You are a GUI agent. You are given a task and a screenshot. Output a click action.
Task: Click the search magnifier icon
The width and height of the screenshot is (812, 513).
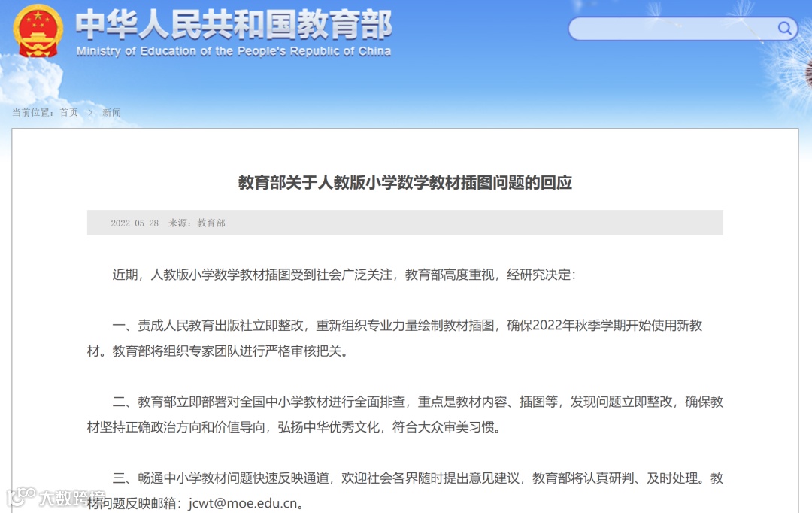click(x=784, y=28)
